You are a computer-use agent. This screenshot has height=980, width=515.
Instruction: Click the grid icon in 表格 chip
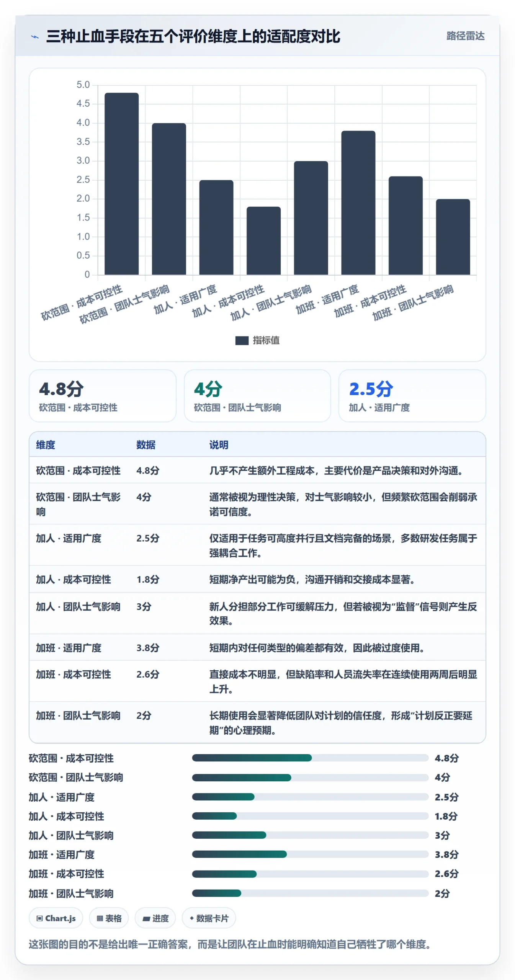coord(100,919)
